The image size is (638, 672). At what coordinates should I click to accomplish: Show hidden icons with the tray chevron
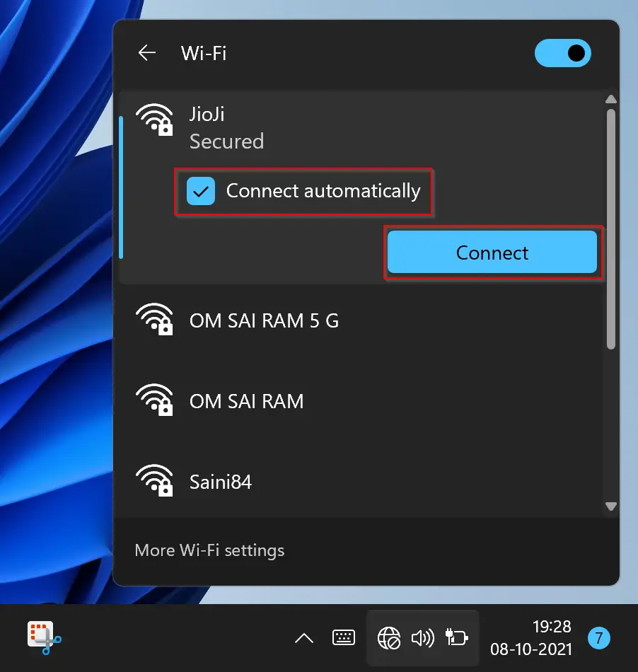tap(304, 638)
